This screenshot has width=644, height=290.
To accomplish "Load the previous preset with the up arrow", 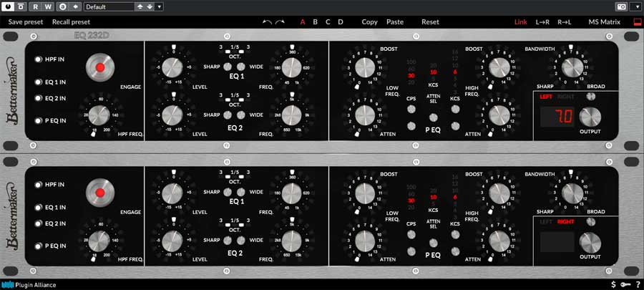I will click(x=140, y=6).
